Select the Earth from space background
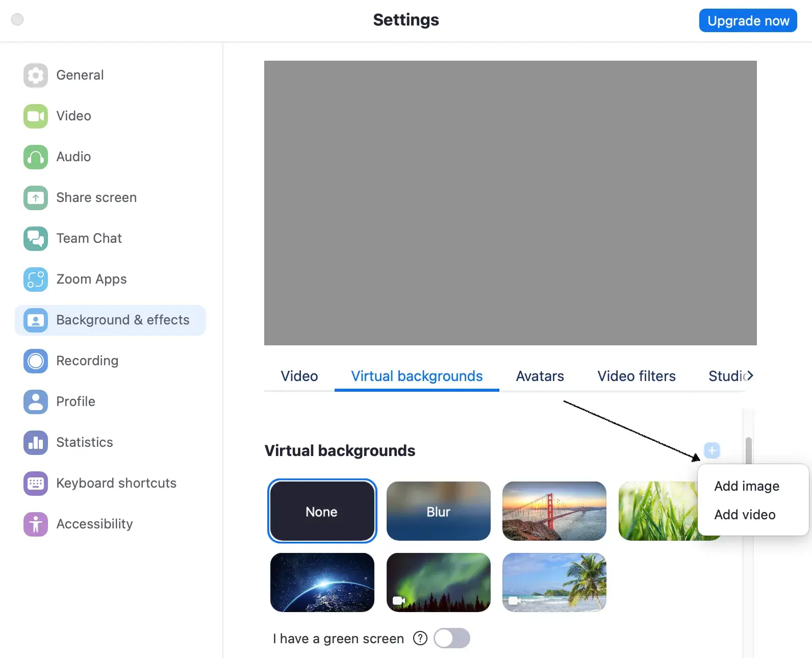Screen dimensions: 812x658 tap(322, 583)
